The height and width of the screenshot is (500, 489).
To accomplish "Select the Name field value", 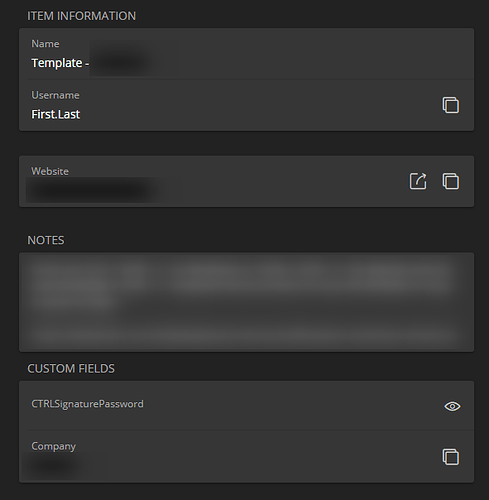I will [90, 63].
